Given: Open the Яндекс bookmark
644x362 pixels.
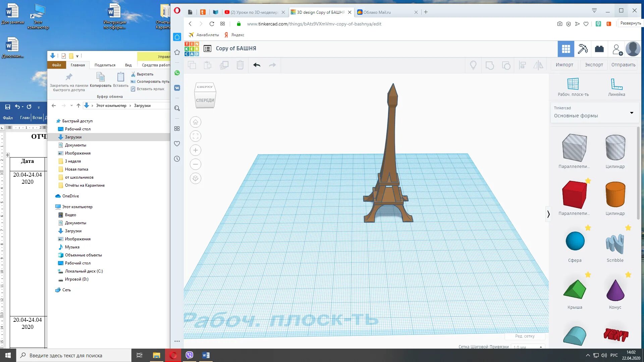Looking at the screenshot, I should point(234,35).
